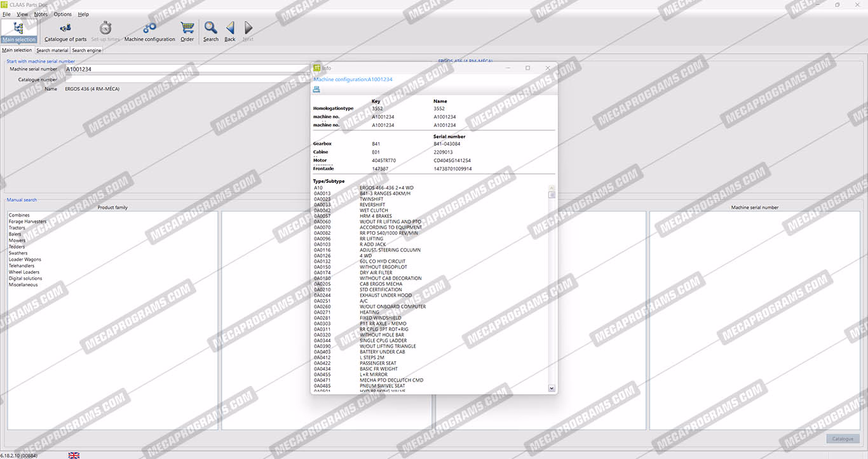This screenshot has height=459, width=868.
Task: Click the UK flag language icon
Action: point(74,455)
